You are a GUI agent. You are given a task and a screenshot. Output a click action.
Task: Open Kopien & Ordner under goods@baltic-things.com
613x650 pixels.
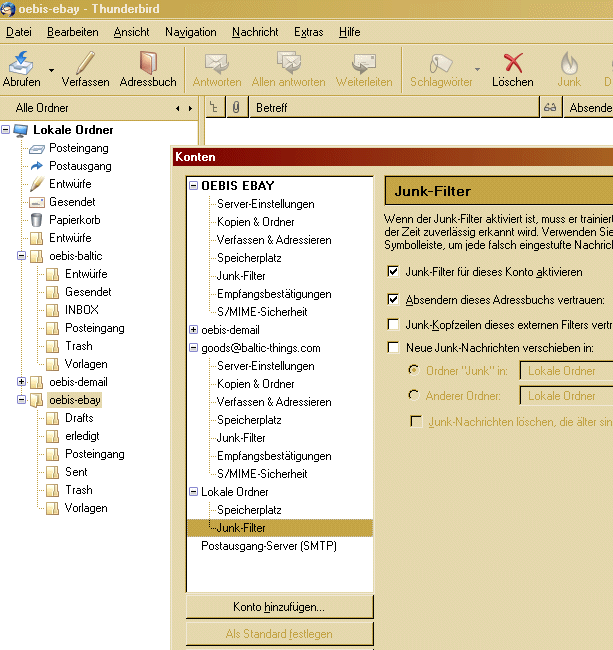256,383
